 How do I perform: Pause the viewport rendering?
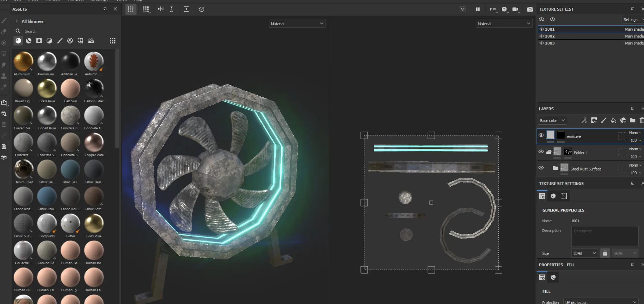478,9
